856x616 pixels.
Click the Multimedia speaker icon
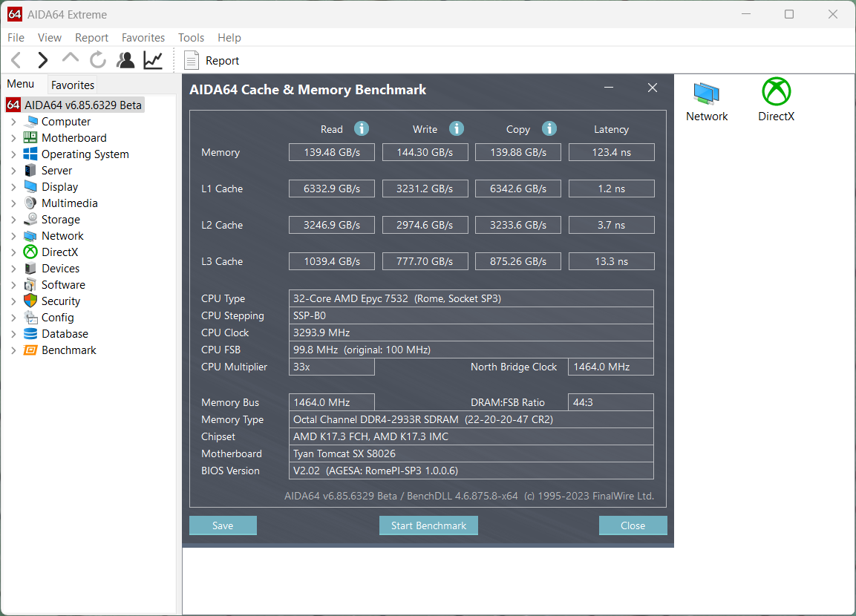click(30, 203)
